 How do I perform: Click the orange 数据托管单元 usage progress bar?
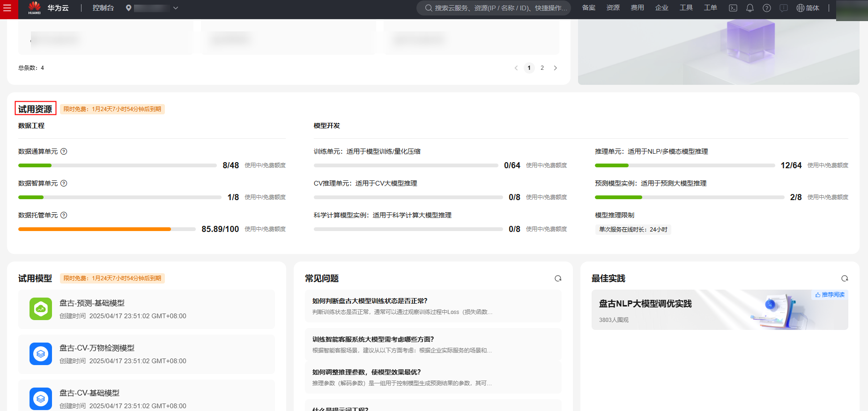tap(95, 229)
